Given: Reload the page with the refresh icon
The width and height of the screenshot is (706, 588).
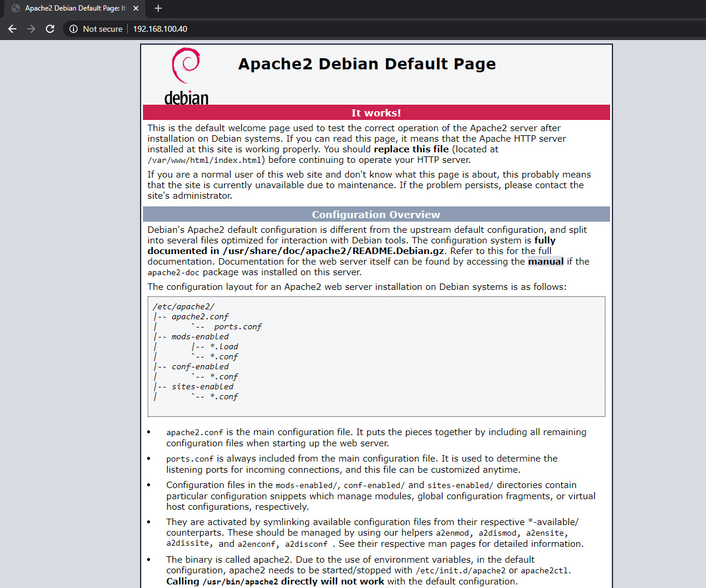Looking at the screenshot, I should (x=50, y=29).
